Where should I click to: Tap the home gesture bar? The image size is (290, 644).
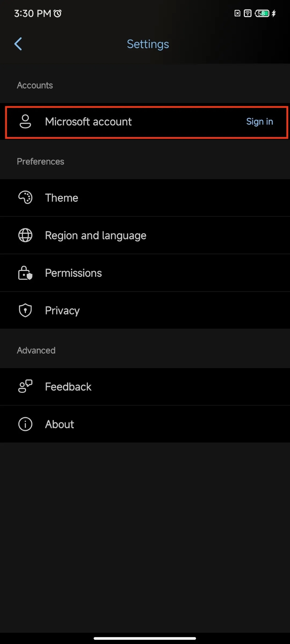click(145, 638)
